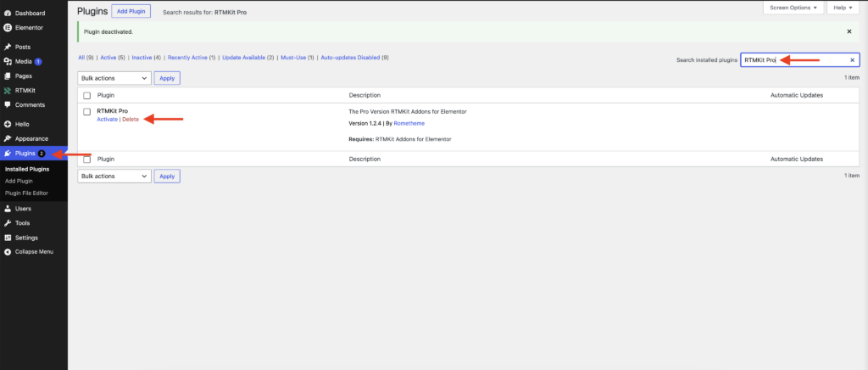Delete the RTMKit Pro plugin
868x370 pixels.
click(131, 120)
